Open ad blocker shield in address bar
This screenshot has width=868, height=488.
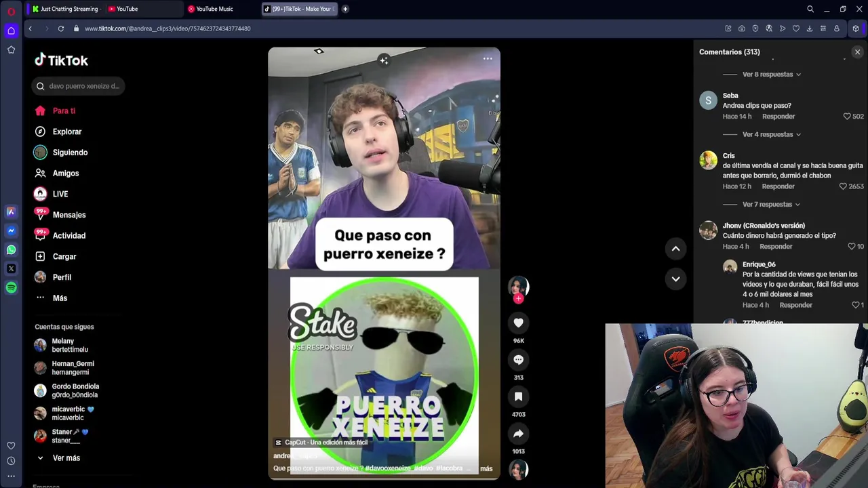point(755,28)
